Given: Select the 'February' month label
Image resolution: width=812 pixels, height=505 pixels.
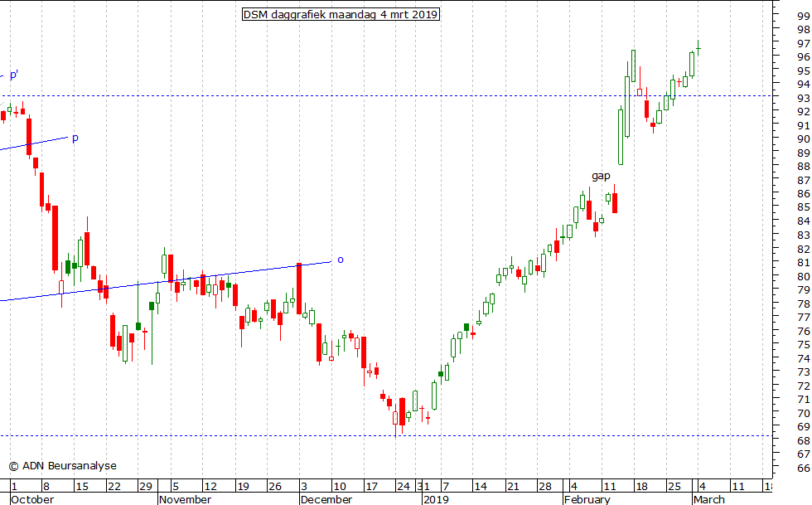Looking at the screenshot, I should click(587, 499).
